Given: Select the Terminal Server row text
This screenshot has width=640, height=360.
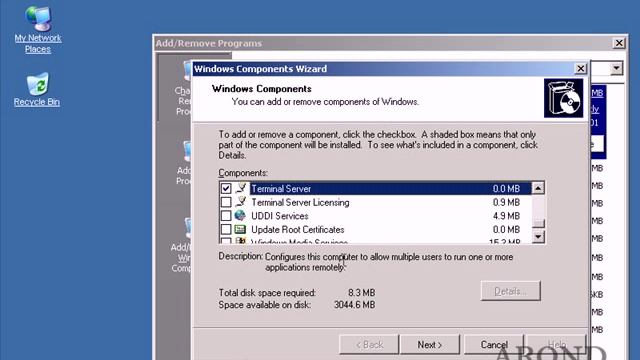Looking at the screenshot, I should coord(281,189).
